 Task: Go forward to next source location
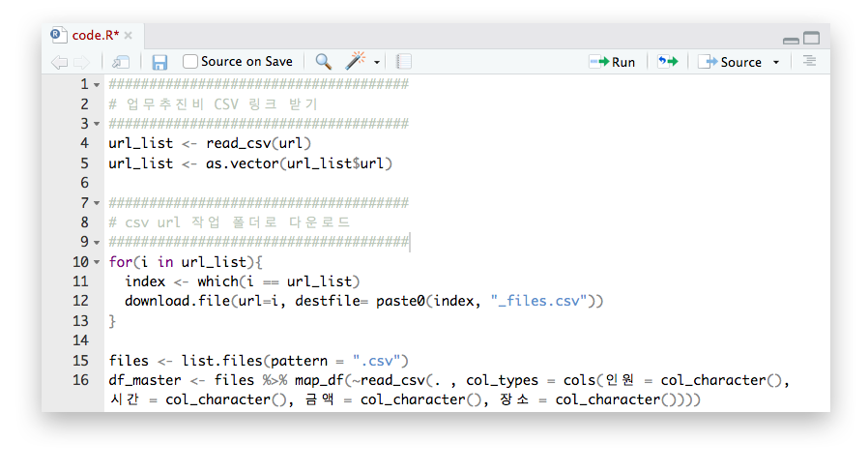tap(82, 62)
